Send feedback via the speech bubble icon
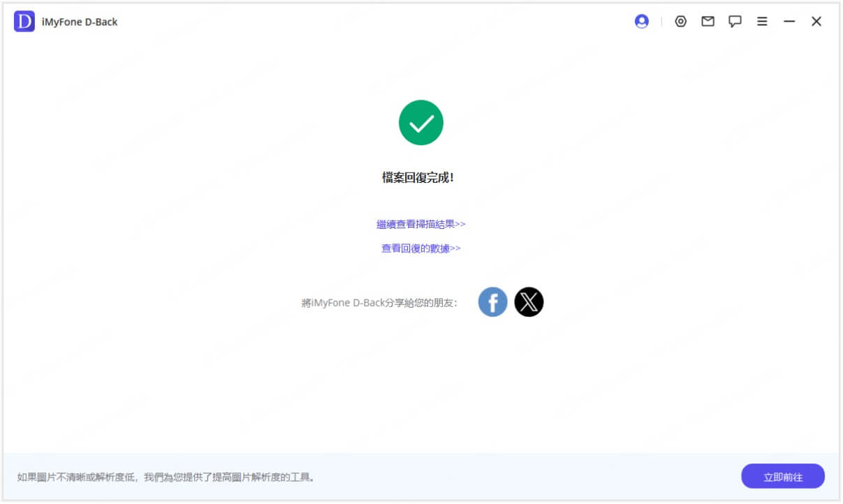843x504 pixels. (735, 21)
